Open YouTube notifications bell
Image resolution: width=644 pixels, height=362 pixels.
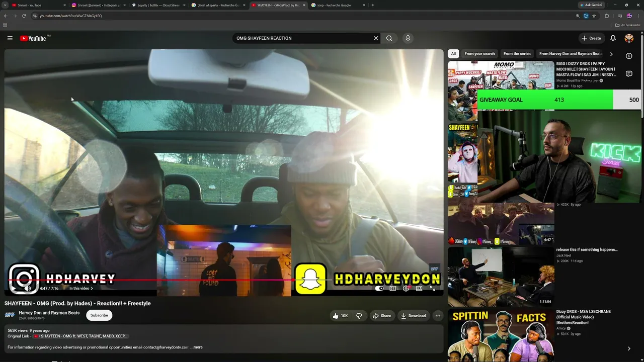[613, 38]
